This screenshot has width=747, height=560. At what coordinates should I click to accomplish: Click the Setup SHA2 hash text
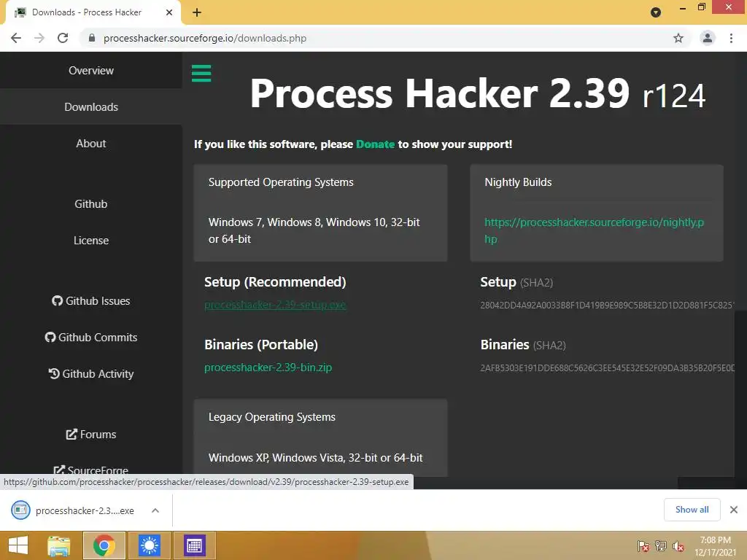[x=608, y=306]
